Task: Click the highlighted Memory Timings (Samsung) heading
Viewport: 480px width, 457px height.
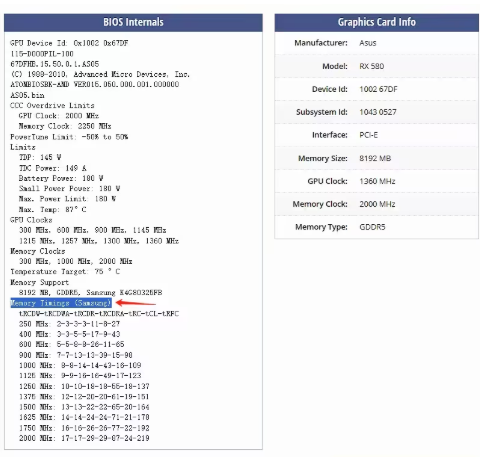Action: click(x=61, y=303)
